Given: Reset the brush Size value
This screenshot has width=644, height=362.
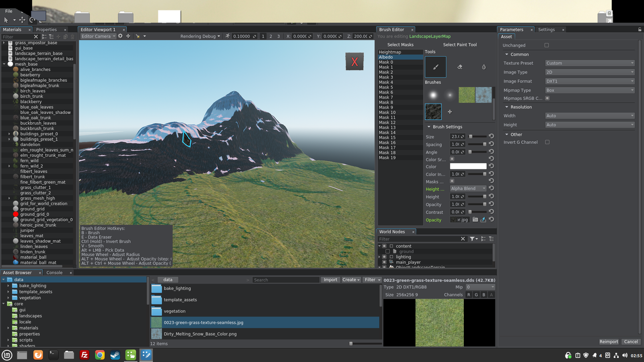Looking at the screenshot, I should click(491, 137).
